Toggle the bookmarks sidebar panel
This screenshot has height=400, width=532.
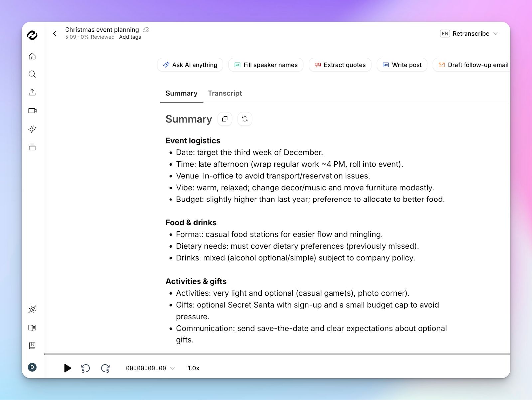(32, 345)
